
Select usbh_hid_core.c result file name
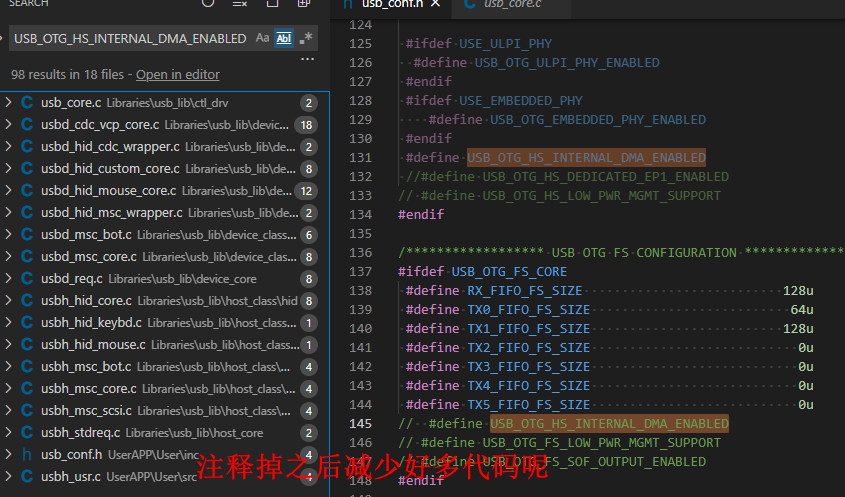(86, 301)
